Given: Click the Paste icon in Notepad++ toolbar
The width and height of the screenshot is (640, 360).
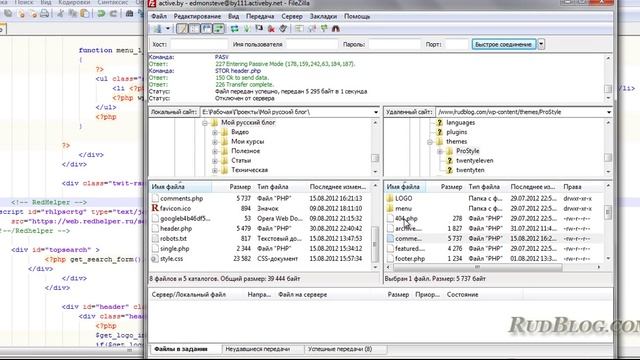Looking at the screenshot, I should pos(84,13).
